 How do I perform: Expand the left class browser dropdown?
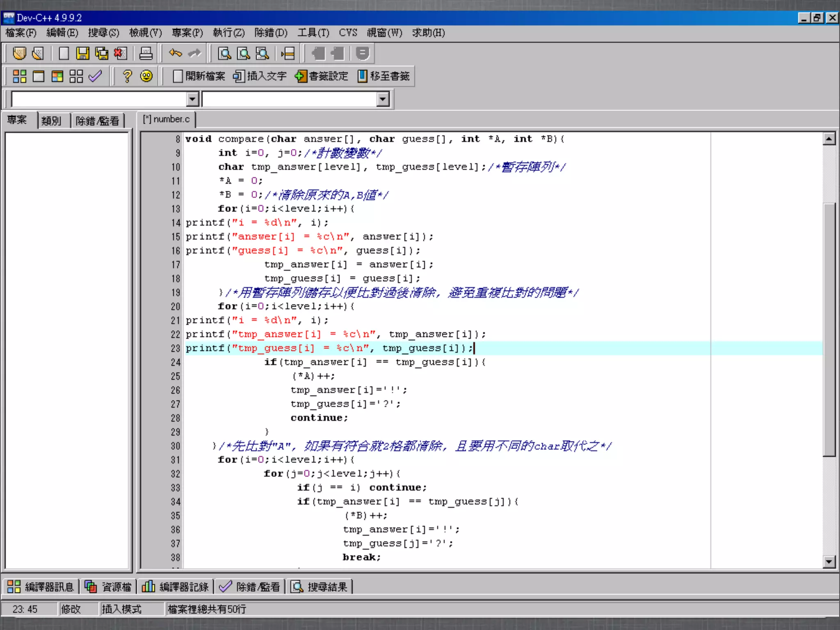click(192, 99)
